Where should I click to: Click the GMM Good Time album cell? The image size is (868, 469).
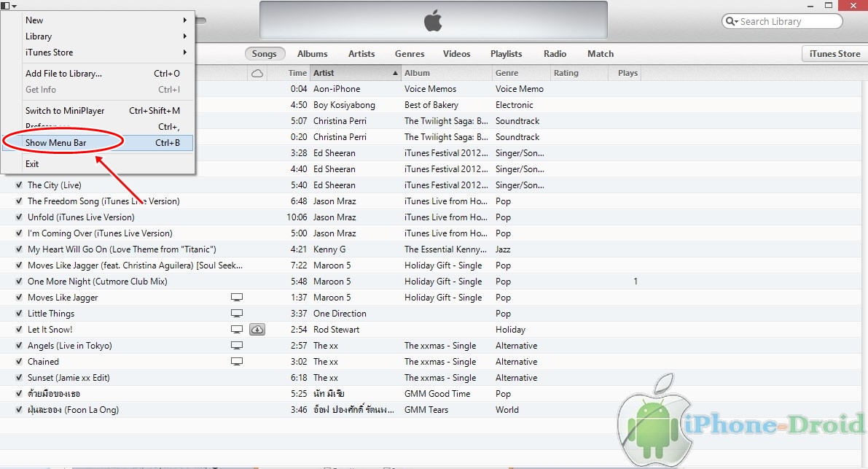437,394
